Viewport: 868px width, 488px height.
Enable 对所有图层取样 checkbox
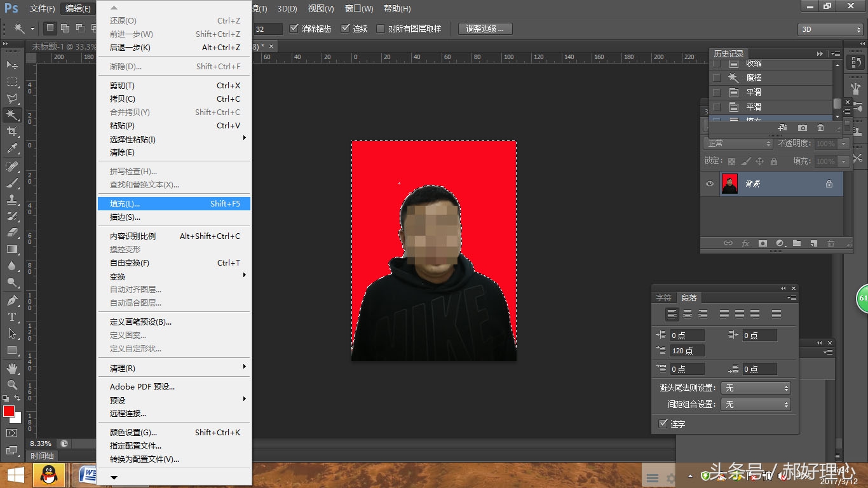[381, 29]
